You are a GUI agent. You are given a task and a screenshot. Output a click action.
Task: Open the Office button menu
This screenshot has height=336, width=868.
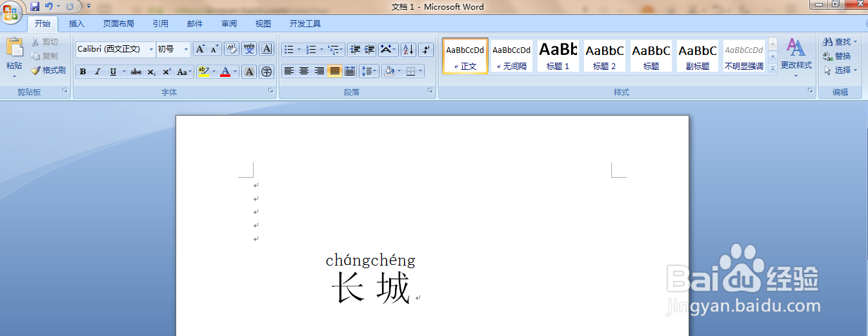point(11,12)
